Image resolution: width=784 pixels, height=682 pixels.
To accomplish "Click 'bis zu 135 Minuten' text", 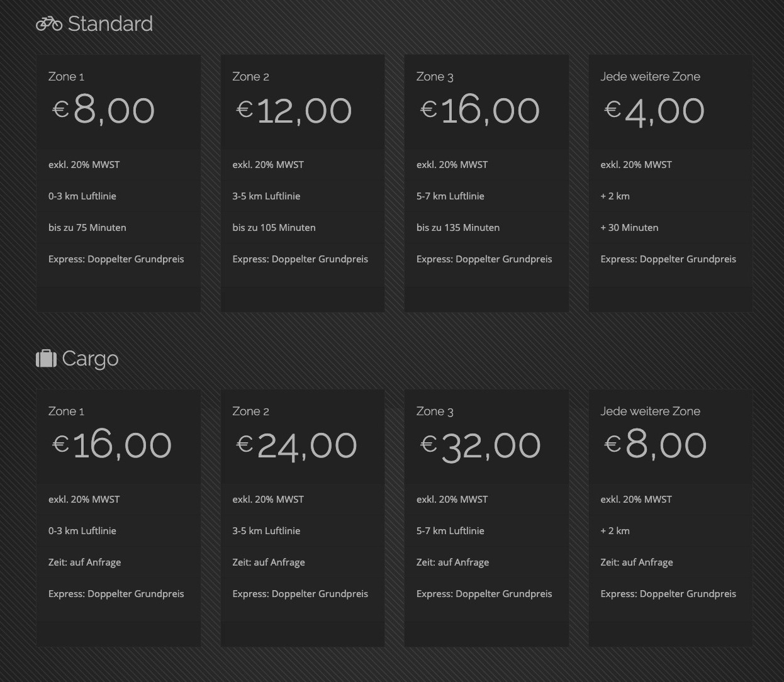I will click(458, 228).
